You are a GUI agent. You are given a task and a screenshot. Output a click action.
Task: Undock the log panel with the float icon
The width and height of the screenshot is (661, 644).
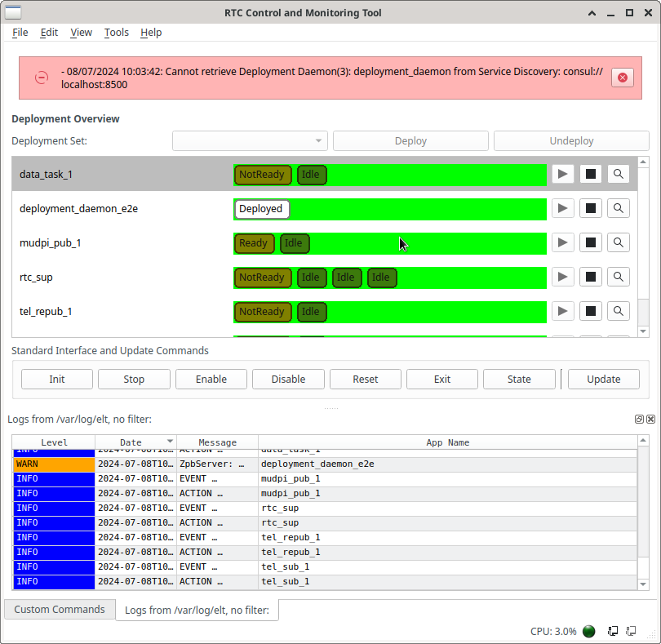pyautogui.click(x=639, y=419)
